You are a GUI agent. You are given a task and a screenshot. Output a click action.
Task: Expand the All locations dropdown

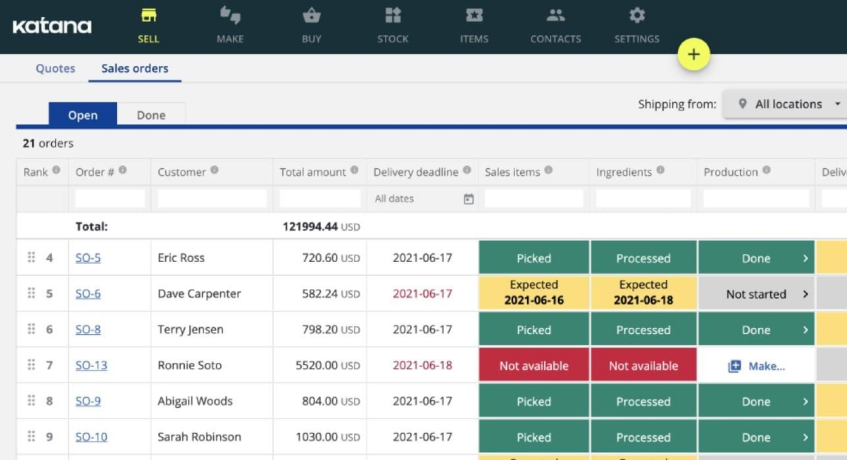[787, 104]
